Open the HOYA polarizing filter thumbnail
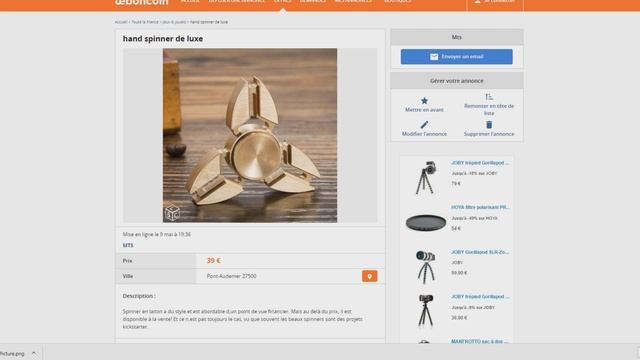This screenshot has width=640, height=360. point(426,223)
